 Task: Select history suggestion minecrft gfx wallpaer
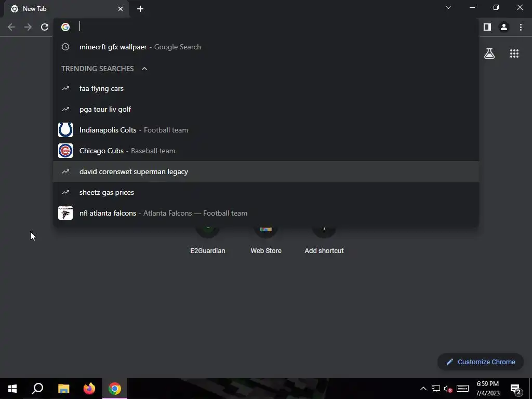click(266, 47)
